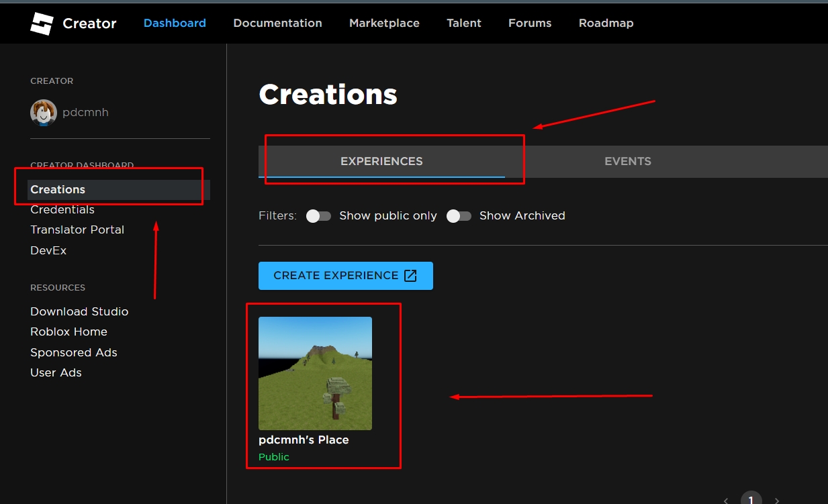Screen dimensions: 828x504
Task: Open the Translator Portal link
Action: tap(77, 230)
